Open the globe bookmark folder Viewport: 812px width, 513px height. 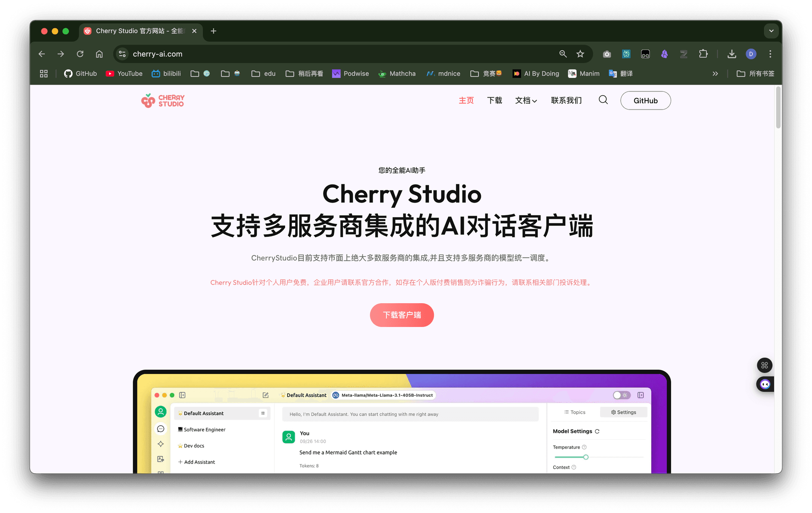200,74
